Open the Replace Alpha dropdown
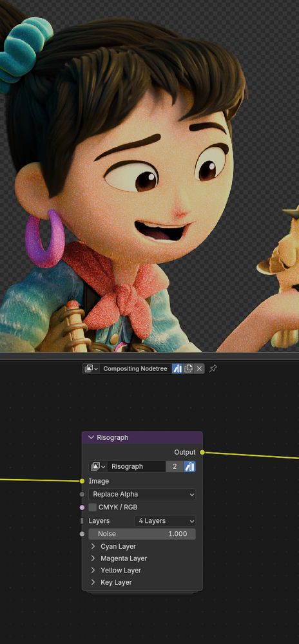299x644 pixels. (x=142, y=494)
